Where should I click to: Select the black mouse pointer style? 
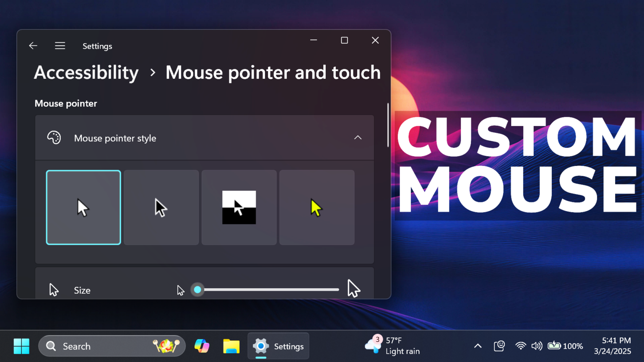(x=161, y=207)
